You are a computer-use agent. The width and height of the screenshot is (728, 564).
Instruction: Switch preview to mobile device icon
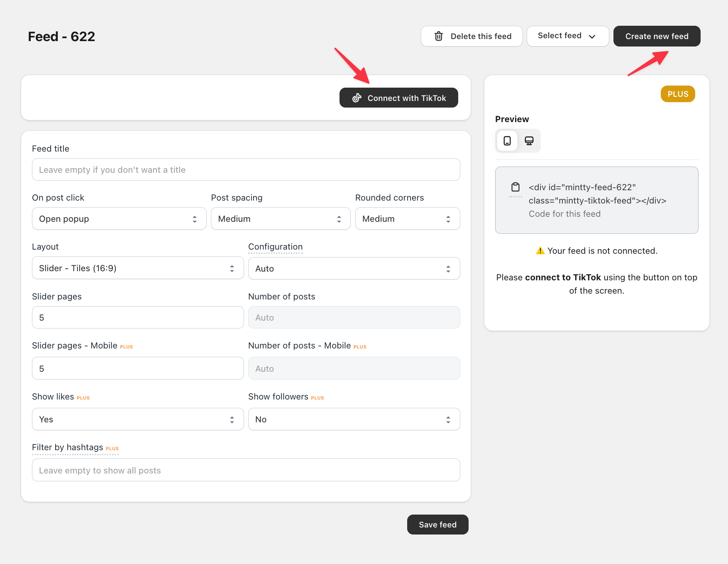click(507, 141)
